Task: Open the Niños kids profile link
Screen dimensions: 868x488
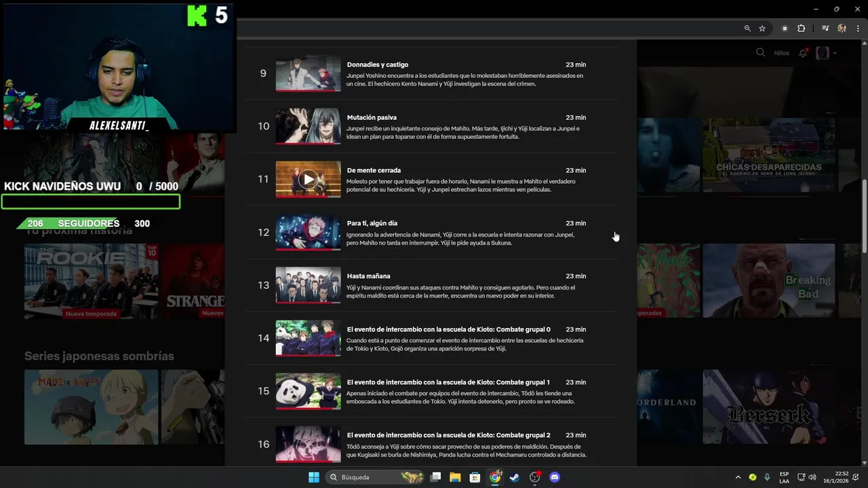Action: [x=782, y=53]
